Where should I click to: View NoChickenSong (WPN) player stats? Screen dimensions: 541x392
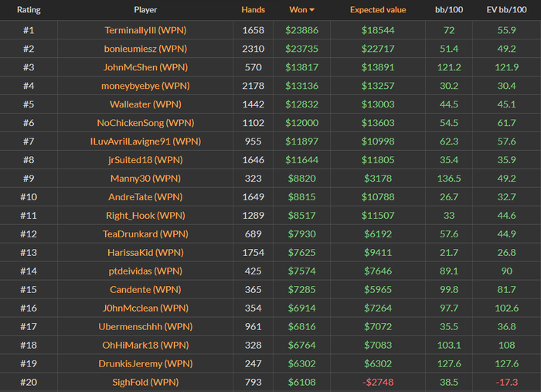(x=145, y=123)
